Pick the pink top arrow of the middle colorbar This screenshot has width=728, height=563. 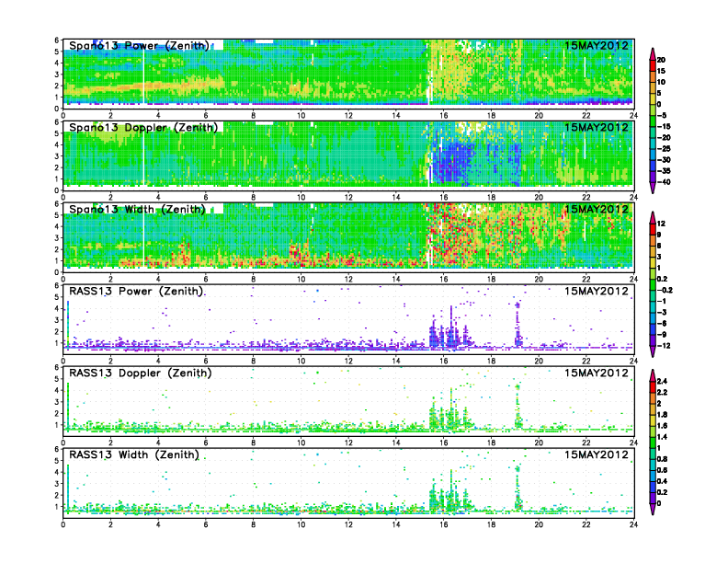(653, 217)
